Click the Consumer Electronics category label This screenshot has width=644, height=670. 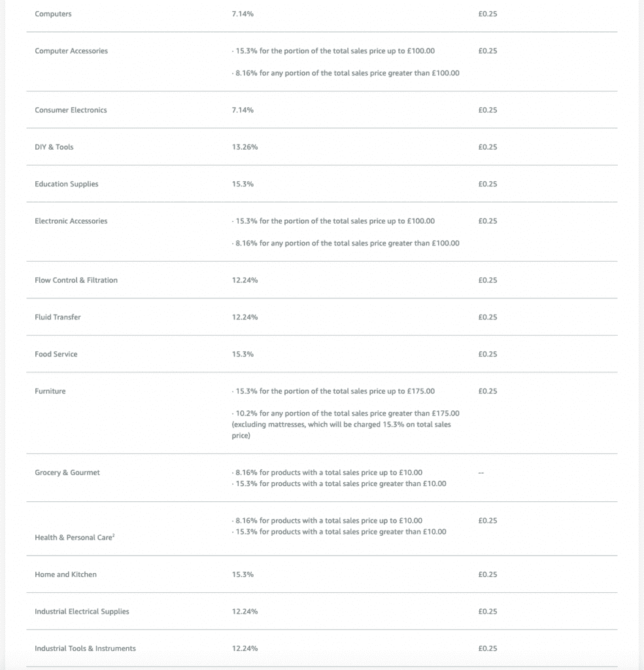click(71, 110)
